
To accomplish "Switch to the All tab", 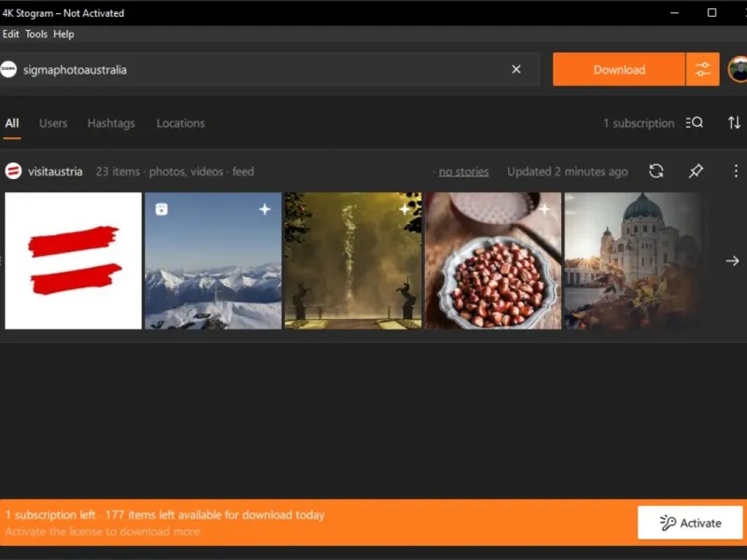I will (x=12, y=123).
